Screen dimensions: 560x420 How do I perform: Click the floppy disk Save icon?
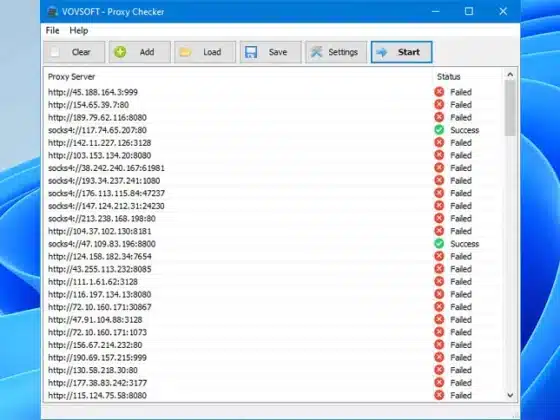251,52
